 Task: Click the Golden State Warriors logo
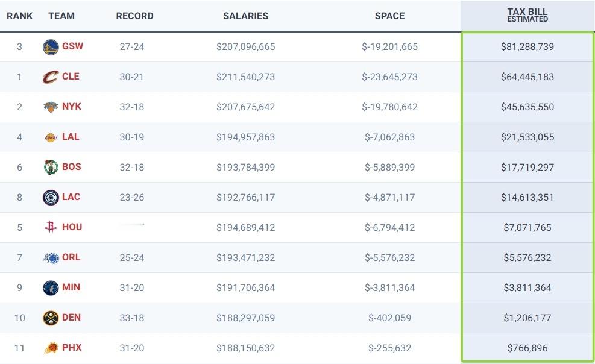click(51, 47)
